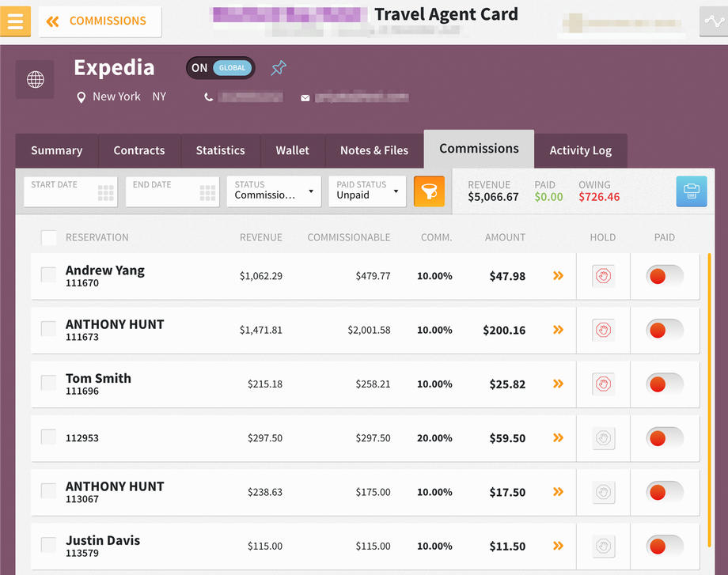Tick the checkbox for reservation 112953
This screenshot has height=575, width=728.
pos(49,437)
